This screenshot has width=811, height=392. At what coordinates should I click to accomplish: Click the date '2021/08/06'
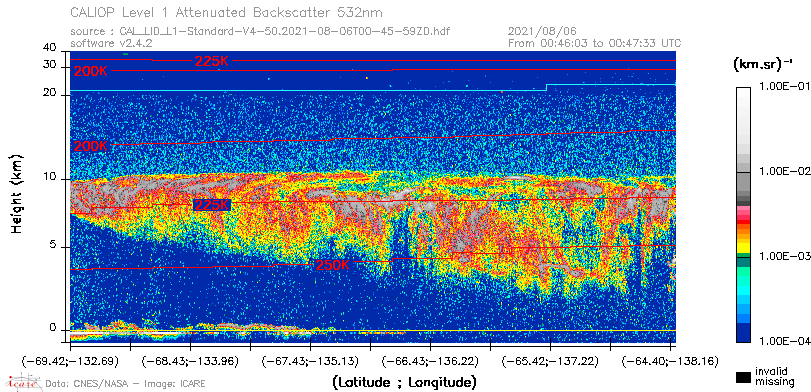[x=543, y=31]
